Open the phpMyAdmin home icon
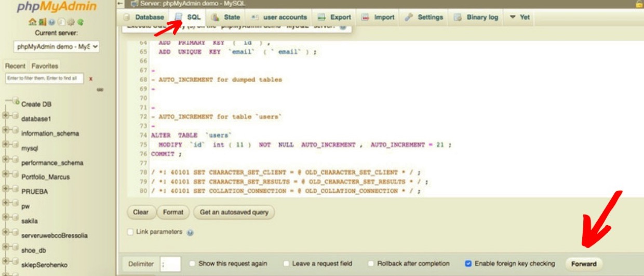644x276 pixels. (x=33, y=22)
